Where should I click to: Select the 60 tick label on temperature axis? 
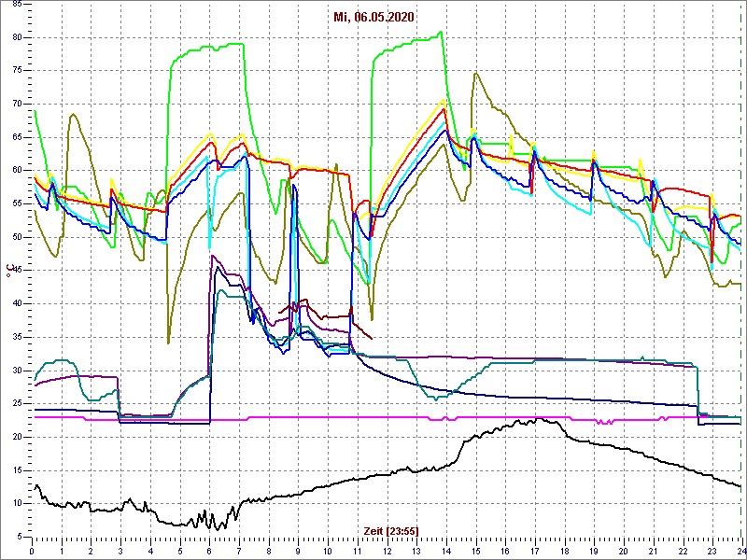[16, 171]
